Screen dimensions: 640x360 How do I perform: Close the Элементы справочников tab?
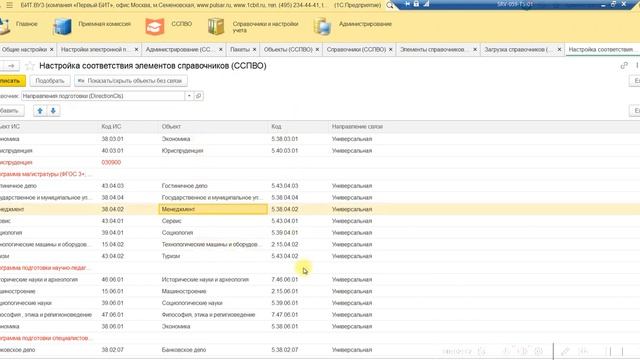coord(475,49)
